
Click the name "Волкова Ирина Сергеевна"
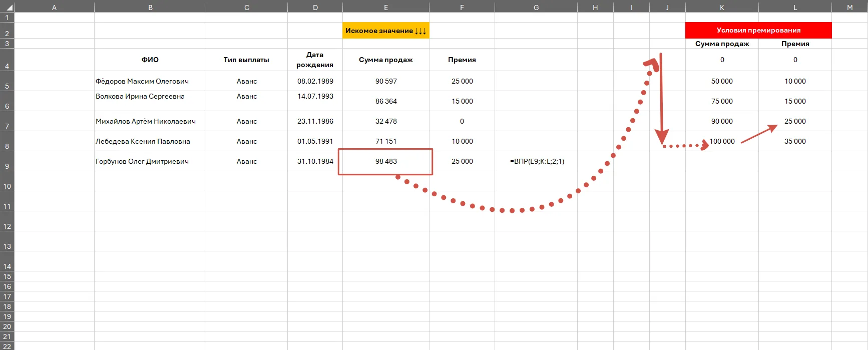(140, 96)
